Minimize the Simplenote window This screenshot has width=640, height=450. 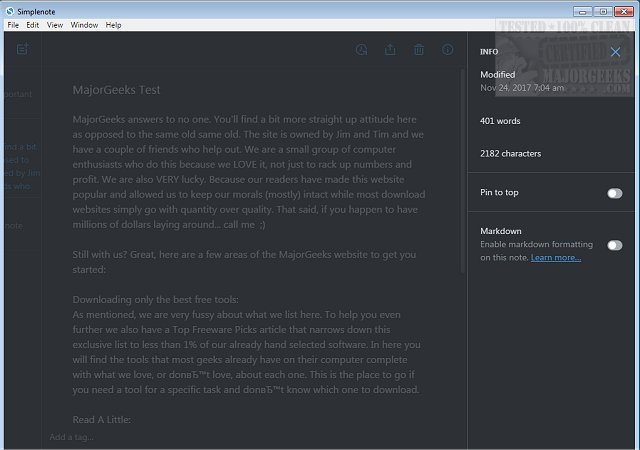pos(582,11)
